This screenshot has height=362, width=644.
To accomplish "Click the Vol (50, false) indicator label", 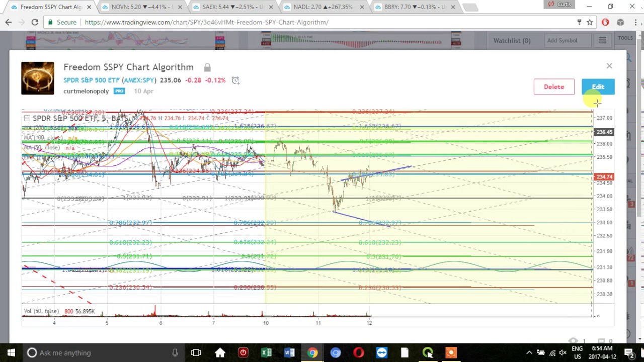I will coord(41,311).
